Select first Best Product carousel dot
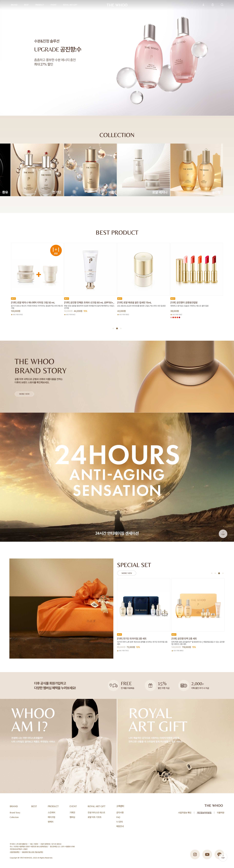This screenshot has width=234, height=868. point(113,328)
